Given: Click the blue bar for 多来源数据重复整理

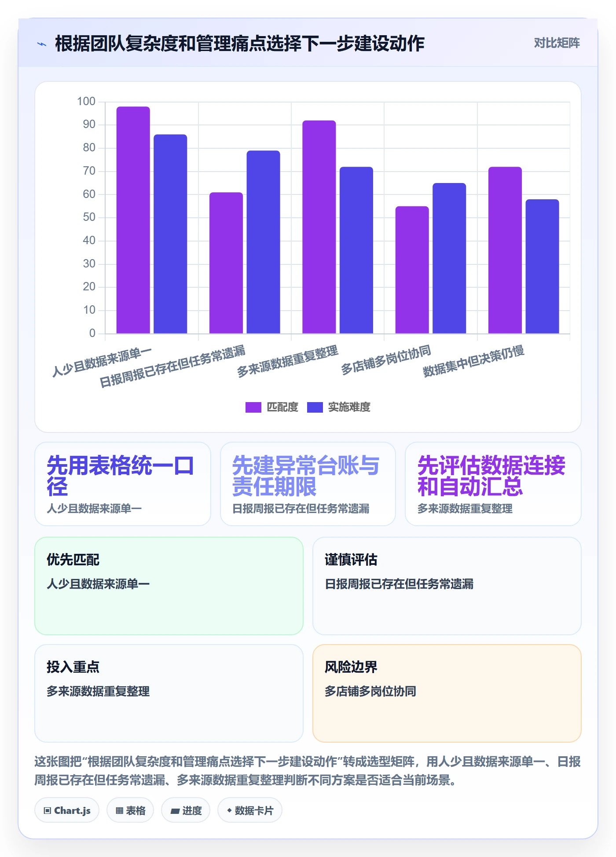Looking at the screenshot, I should click(356, 250).
